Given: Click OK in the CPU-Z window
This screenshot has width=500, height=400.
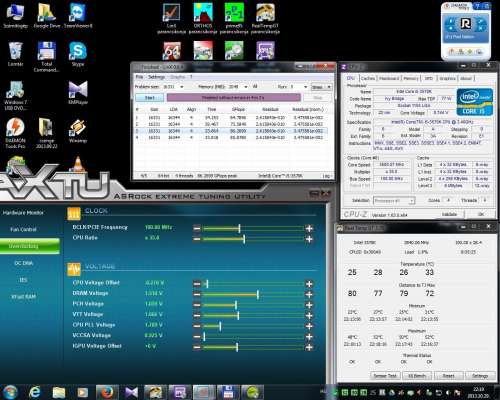Looking at the screenshot, I should point(481,214).
